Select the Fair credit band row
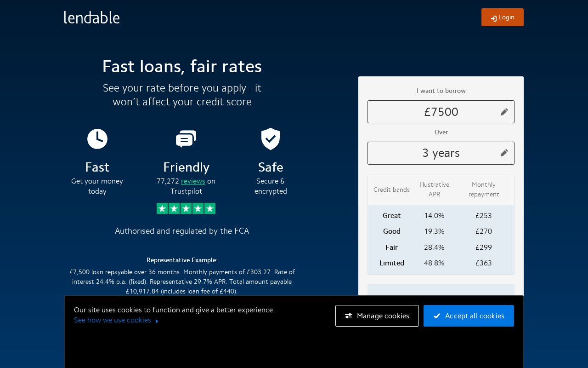The width and height of the screenshot is (588, 368). point(441,247)
